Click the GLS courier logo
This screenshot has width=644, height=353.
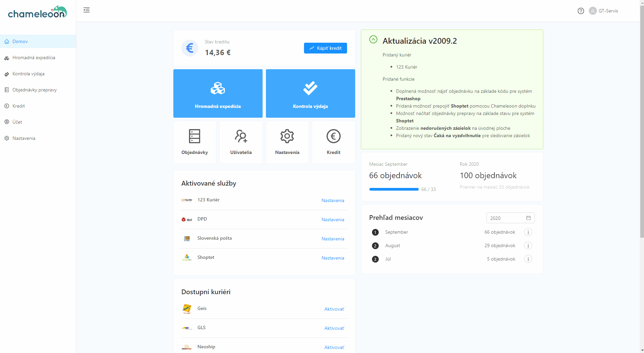pyautogui.click(x=187, y=328)
